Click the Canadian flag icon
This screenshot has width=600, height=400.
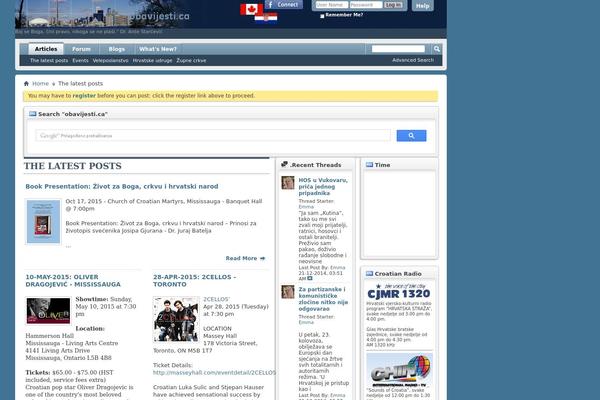(x=251, y=9)
